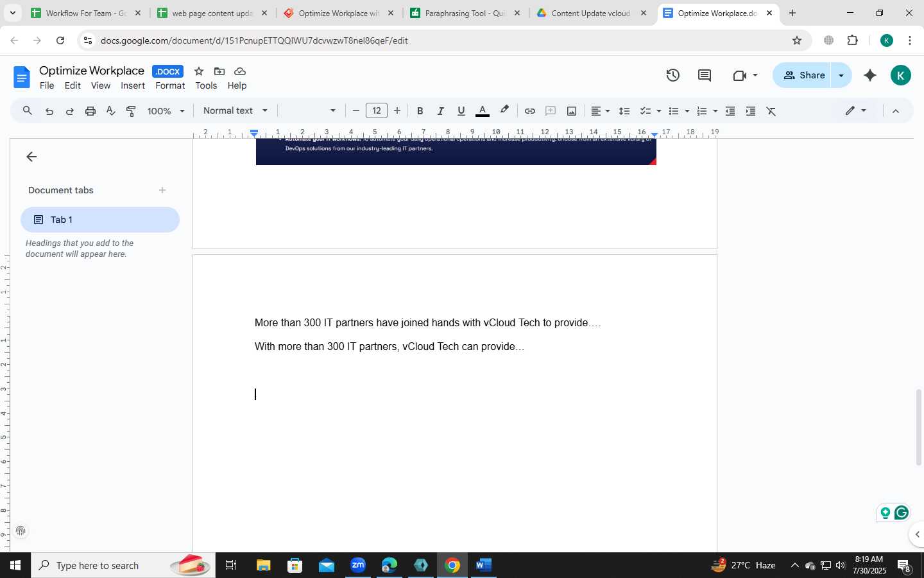Hide the menus with collapse chevron
Screen dimensions: 924x578
(x=896, y=111)
